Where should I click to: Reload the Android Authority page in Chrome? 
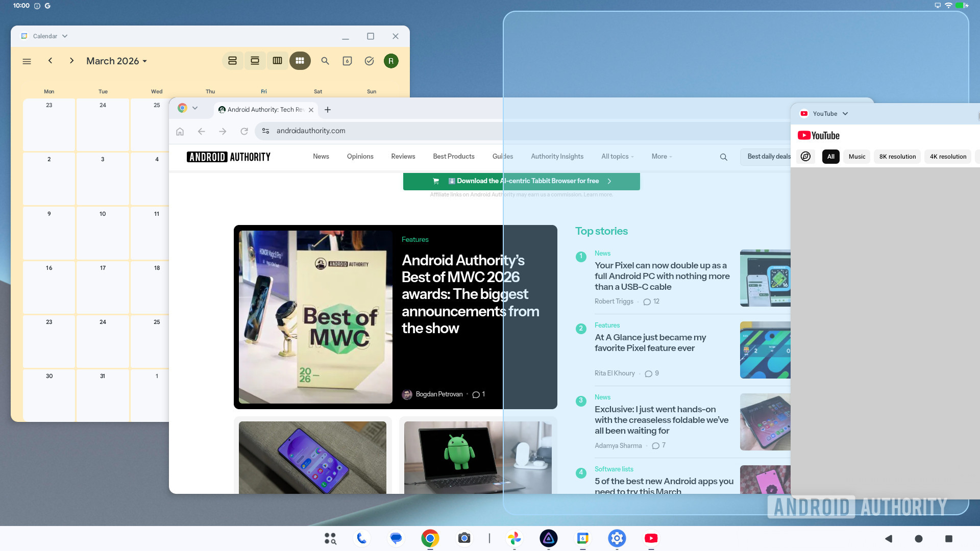point(244,131)
